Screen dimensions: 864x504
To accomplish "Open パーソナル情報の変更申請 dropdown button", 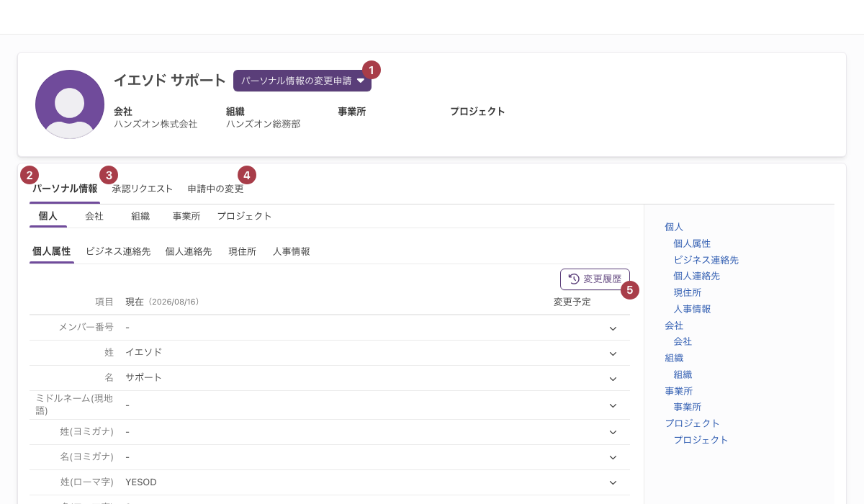I will tap(302, 81).
